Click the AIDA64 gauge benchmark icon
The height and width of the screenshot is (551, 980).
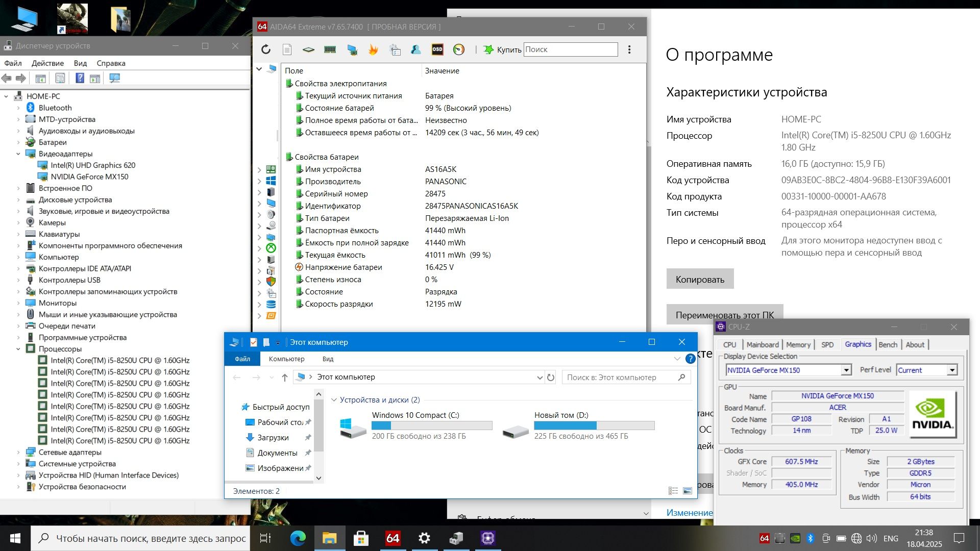pyautogui.click(x=459, y=49)
